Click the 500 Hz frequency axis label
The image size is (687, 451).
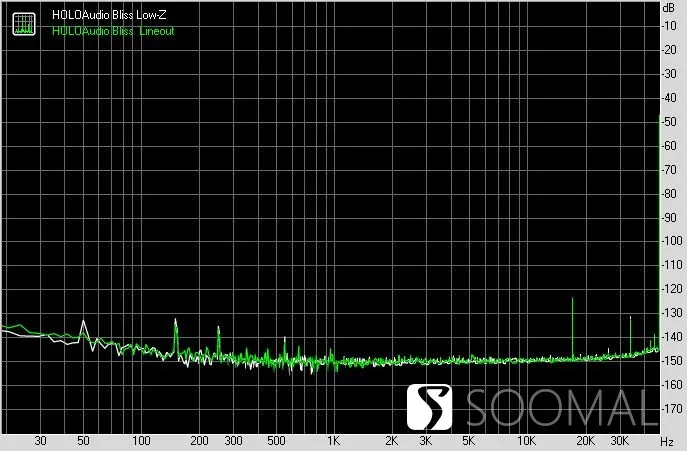click(276, 440)
